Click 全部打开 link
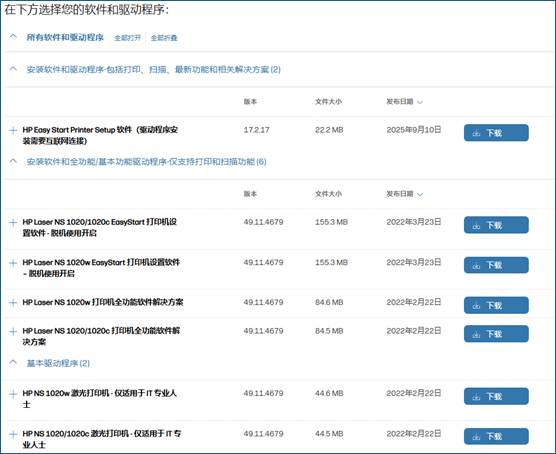 pyautogui.click(x=128, y=38)
